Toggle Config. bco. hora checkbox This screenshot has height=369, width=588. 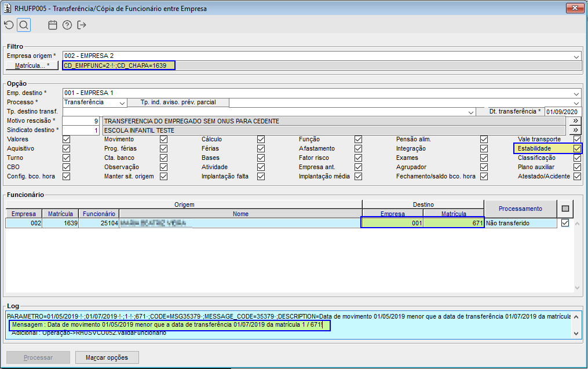click(67, 176)
